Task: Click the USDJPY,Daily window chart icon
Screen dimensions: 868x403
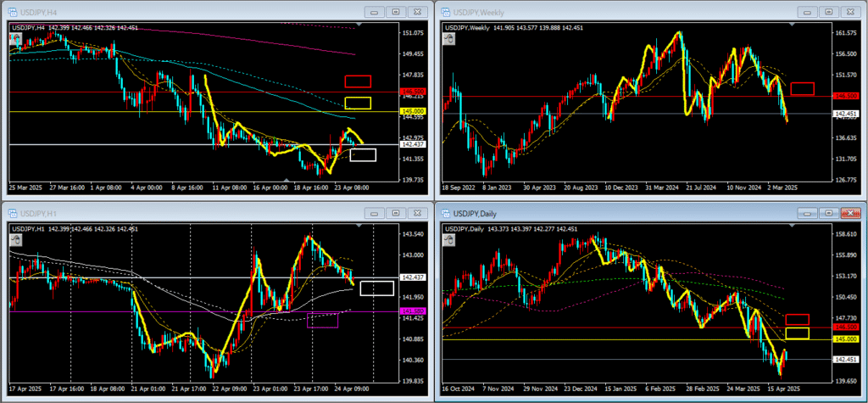Action: [446, 214]
